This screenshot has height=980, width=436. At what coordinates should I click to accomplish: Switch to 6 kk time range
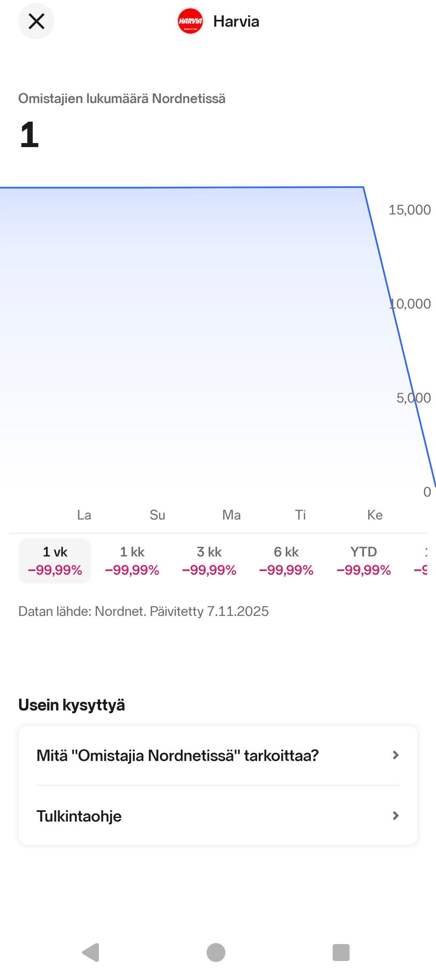(x=286, y=561)
